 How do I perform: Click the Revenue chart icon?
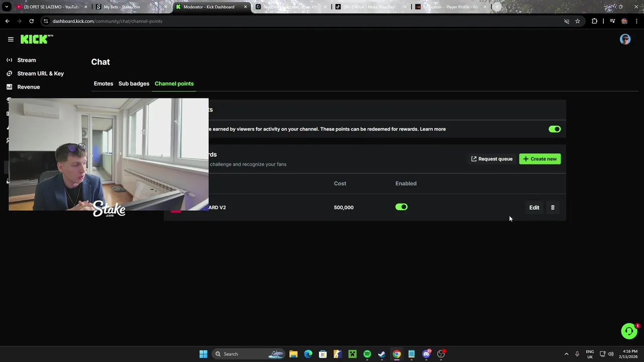tap(9, 87)
